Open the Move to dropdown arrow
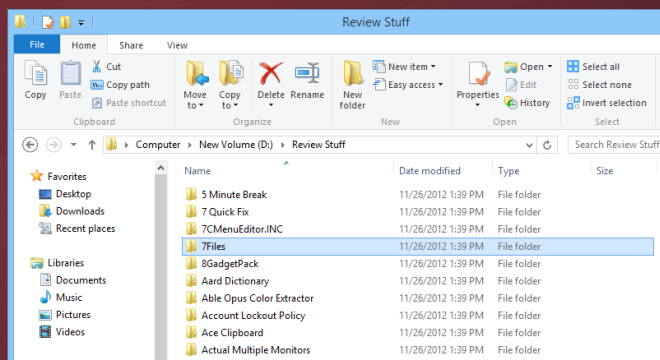Viewport: 660px width, 360px height. pos(201,105)
